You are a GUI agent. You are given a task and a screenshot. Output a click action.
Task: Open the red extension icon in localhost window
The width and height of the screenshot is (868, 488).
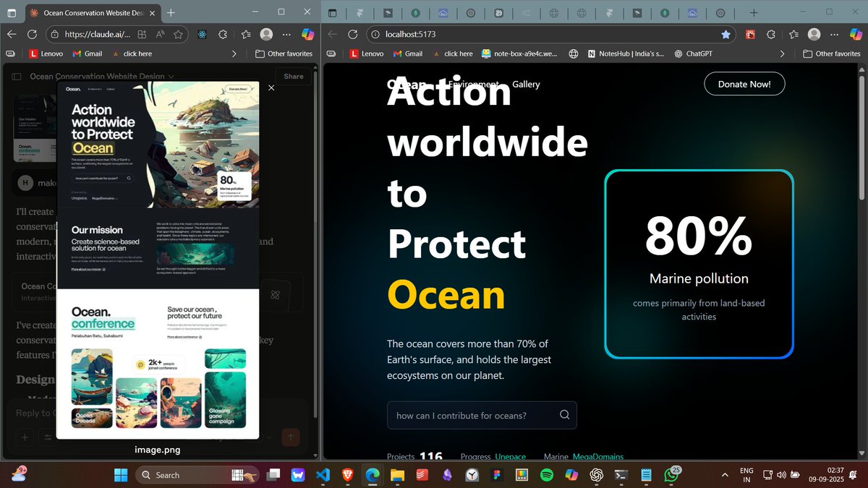(x=751, y=34)
